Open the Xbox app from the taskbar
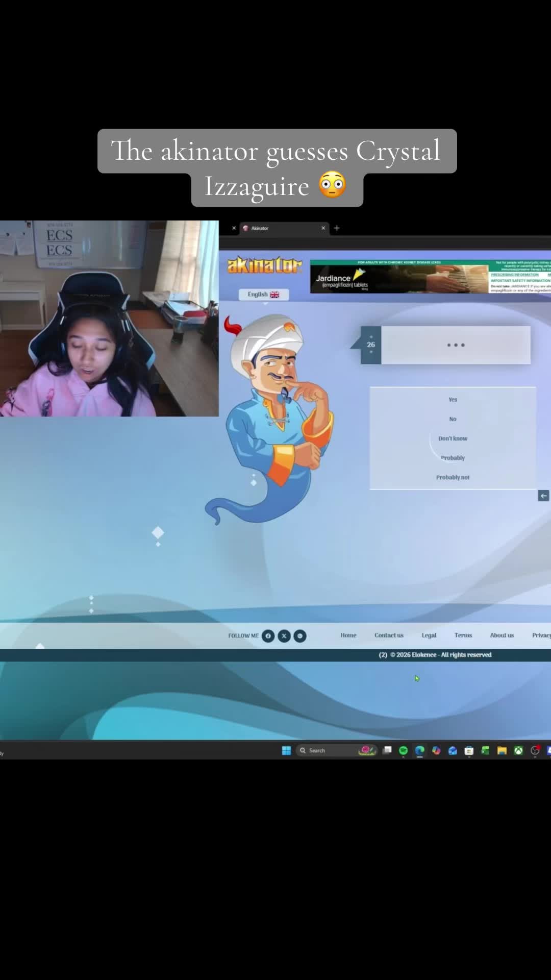The height and width of the screenshot is (980, 551). (518, 750)
